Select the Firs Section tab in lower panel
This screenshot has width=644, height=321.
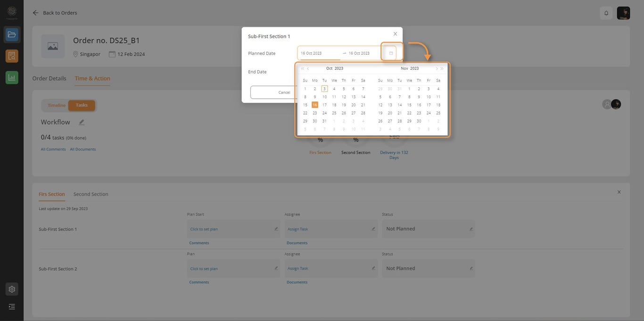pos(52,194)
